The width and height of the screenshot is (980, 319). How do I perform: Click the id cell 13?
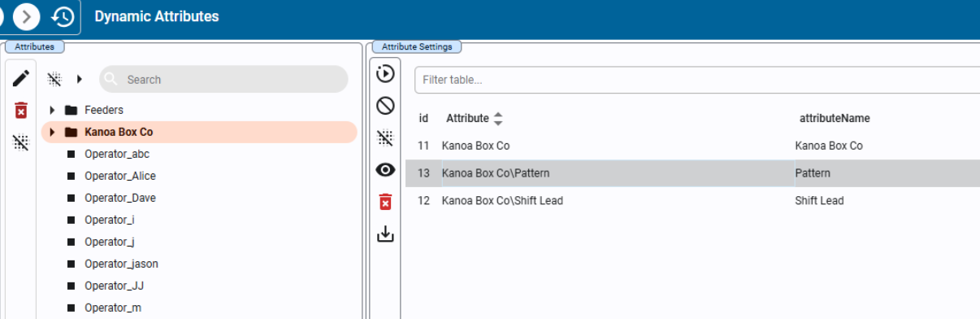click(423, 173)
